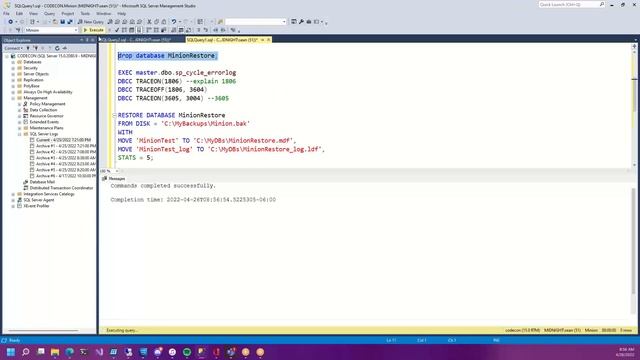This screenshot has height=360, width=640.
Task: Open File Explorer from taskbar
Action: [x=55, y=352]
